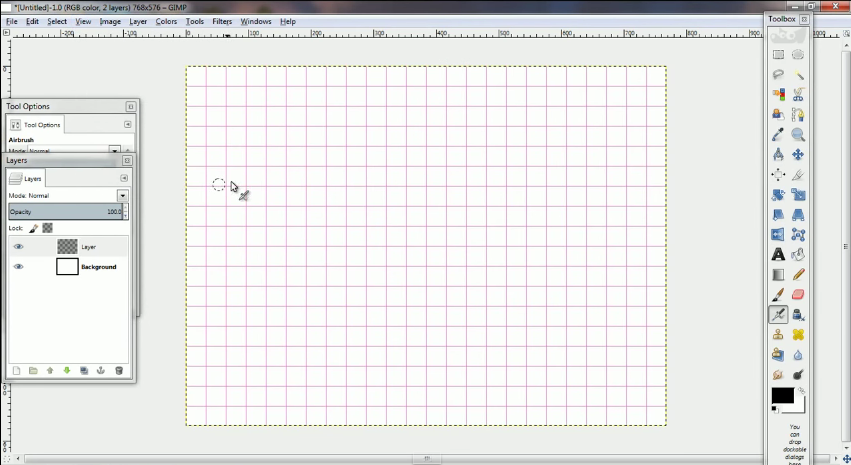Select the Bucket Fill tool
This screenshot has width=851, height=465.
[x=798, y=254]
